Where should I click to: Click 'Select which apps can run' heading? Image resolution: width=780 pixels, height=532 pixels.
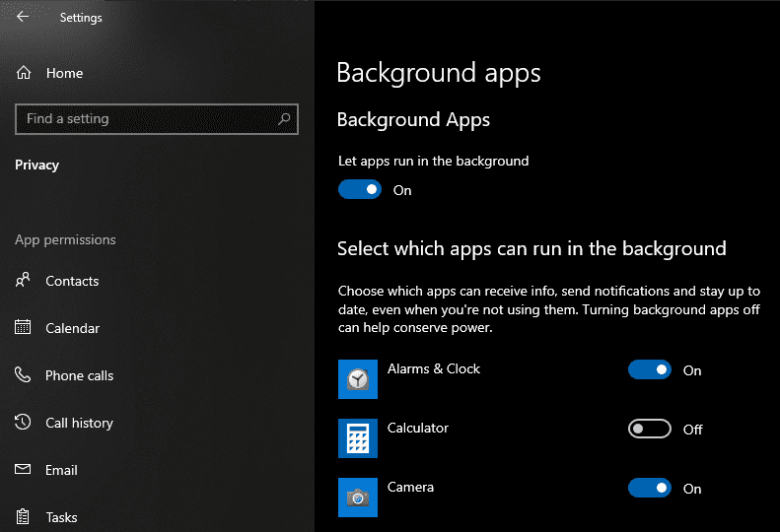[532, 248]
